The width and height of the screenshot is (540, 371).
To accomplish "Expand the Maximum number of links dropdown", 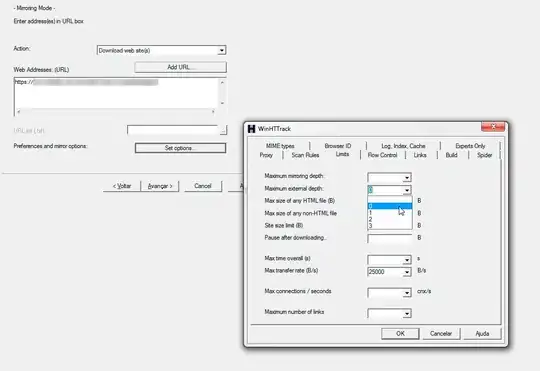I will pos(407,313).
